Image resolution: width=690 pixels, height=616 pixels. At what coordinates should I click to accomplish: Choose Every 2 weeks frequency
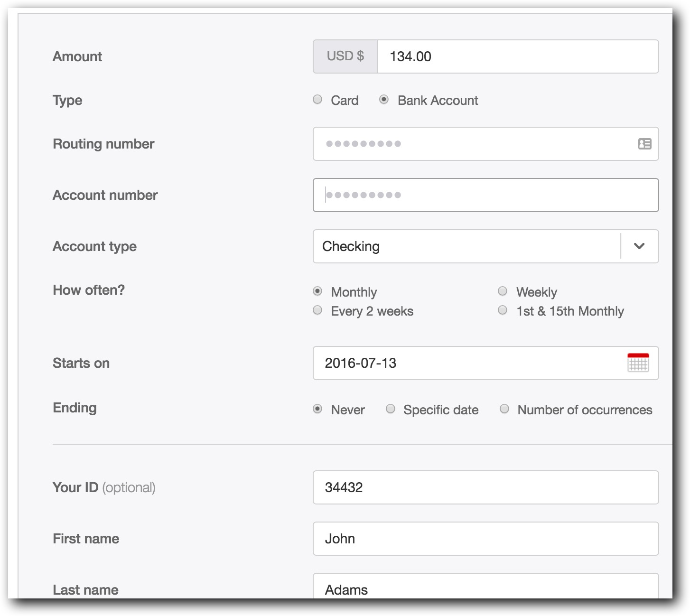pyautogui.click(x=317, y=310)
